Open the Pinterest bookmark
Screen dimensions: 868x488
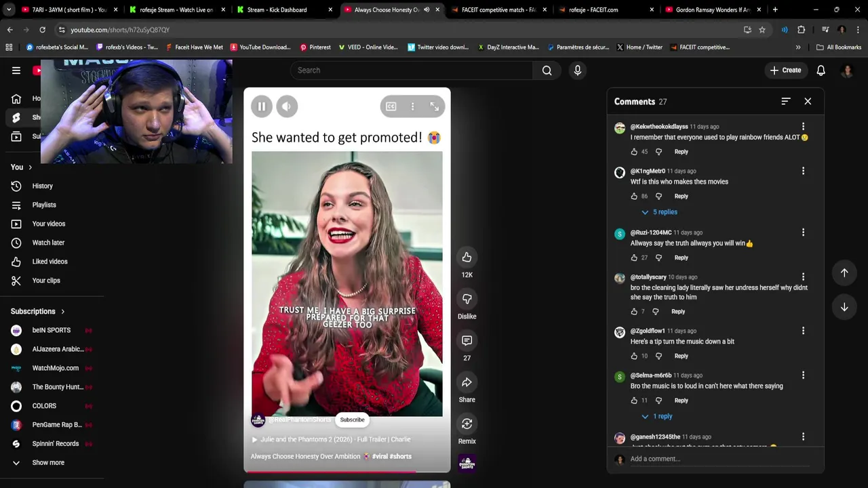point(315,47)
